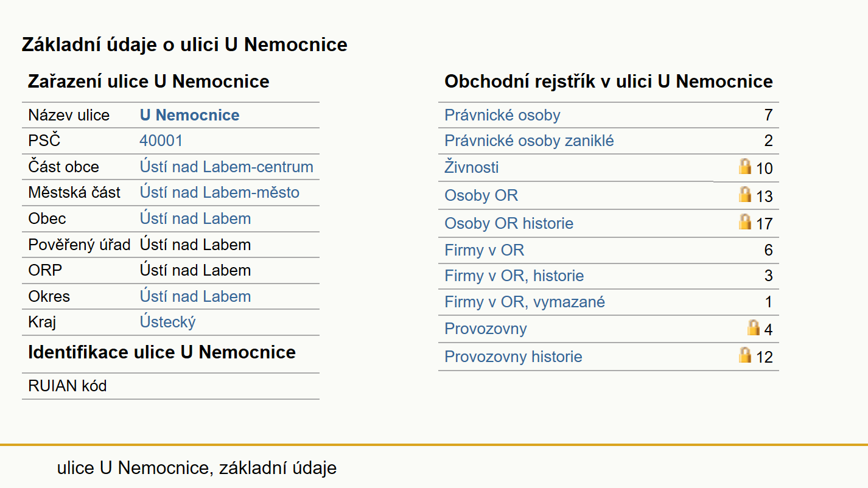Image resolution: width=868 pixels, height=488 pixels.
Task: Open the Provozovny link
Action: click(486, 329)
